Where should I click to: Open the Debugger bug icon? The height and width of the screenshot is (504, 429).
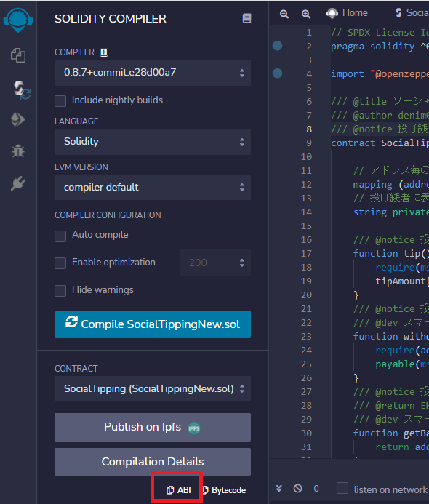(x=18, y=151)
